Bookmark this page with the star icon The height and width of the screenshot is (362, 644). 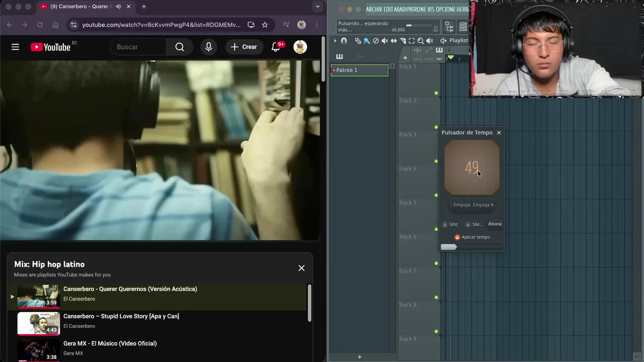click(265, 25)
